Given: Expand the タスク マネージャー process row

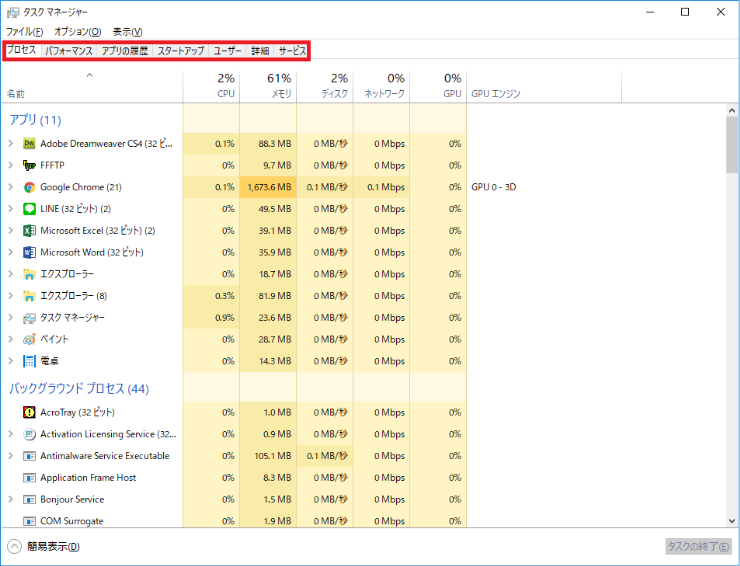Looking at the screenshot, I should (10, 317).
